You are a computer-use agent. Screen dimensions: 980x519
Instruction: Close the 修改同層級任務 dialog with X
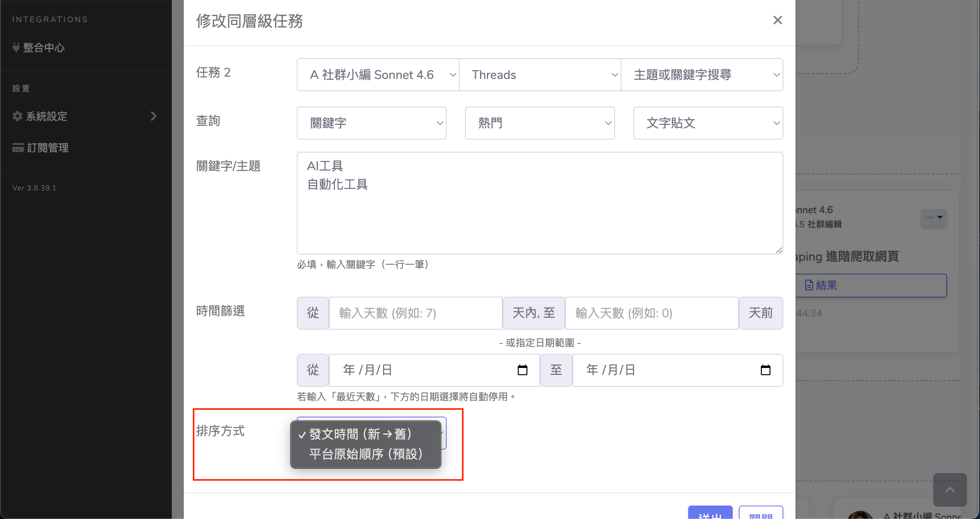pos(777,20)
